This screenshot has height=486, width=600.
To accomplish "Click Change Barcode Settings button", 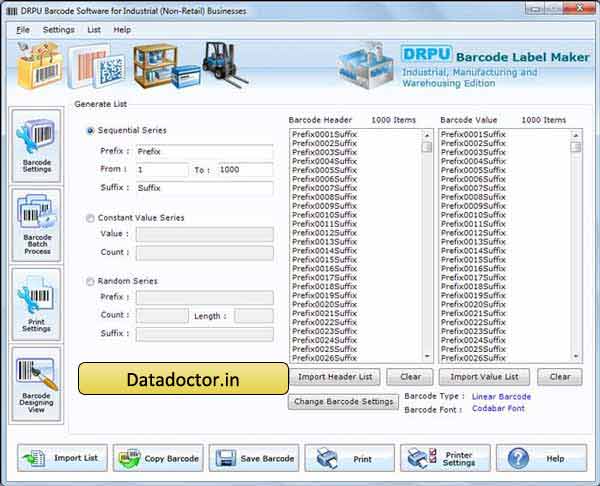I will [343, 402].
